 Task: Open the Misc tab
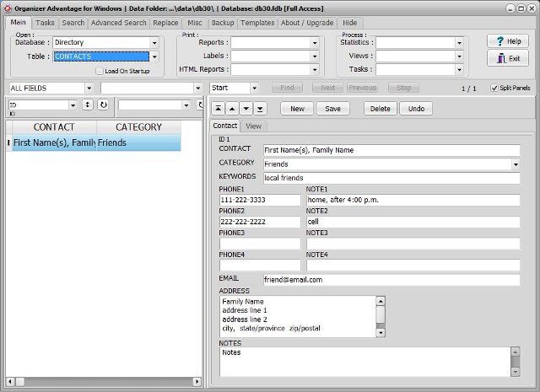pos(195,23)
